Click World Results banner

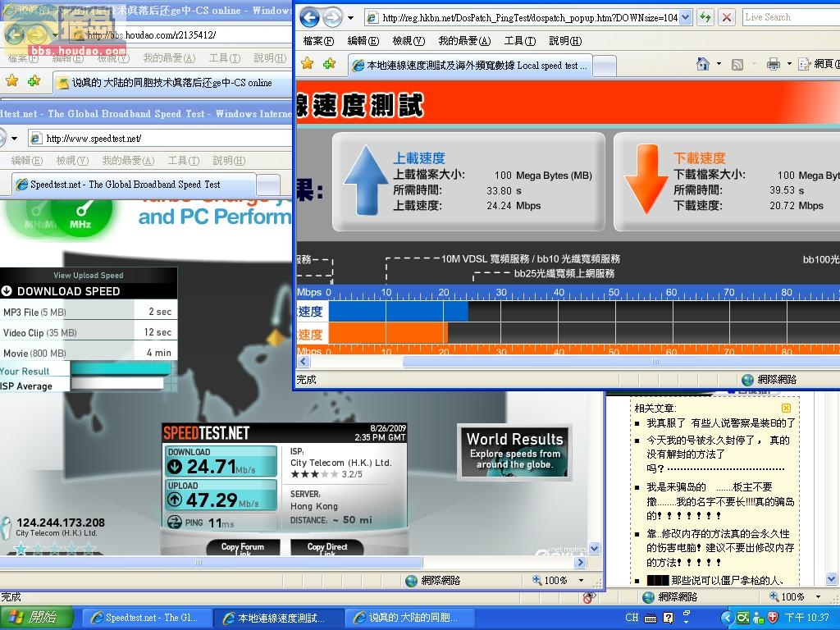[515, 452]
